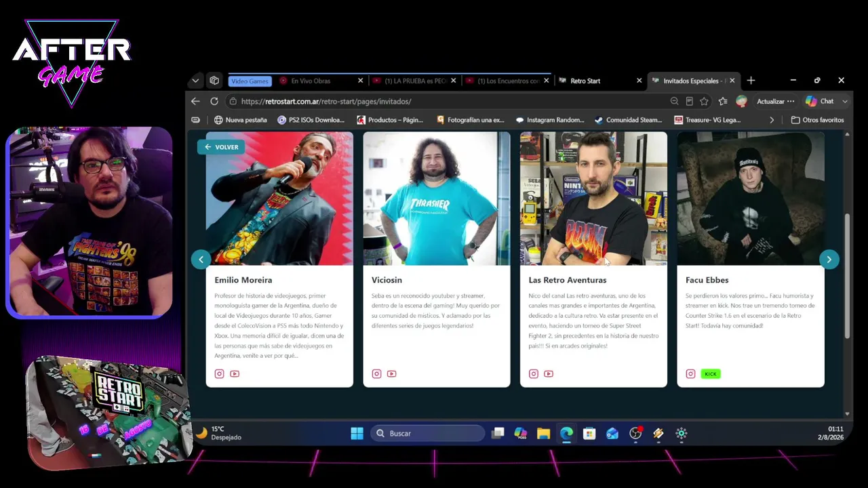Open Microsoft Store from the taskbar

(589, 433)
